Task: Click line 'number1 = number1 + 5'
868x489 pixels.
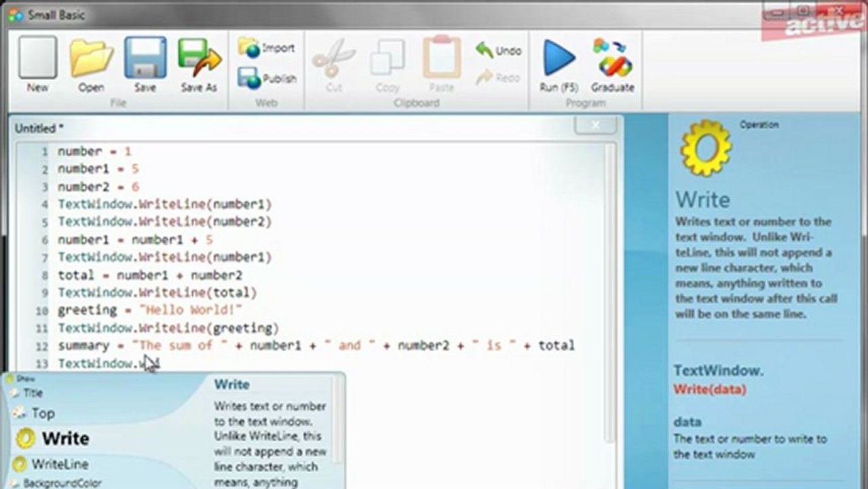Action: tap(135, 240)
